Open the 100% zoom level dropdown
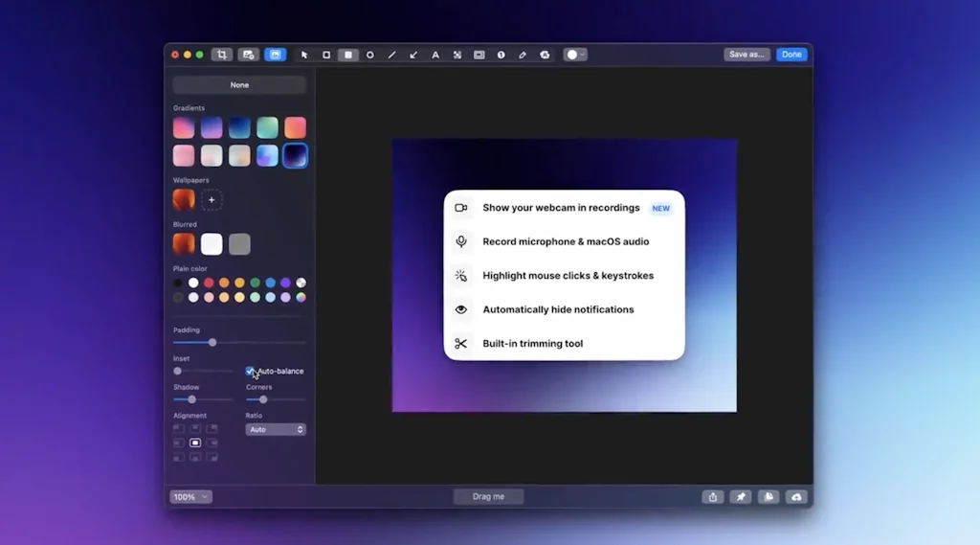The height and width of the screenshot is (545, 980). point(190,497)
